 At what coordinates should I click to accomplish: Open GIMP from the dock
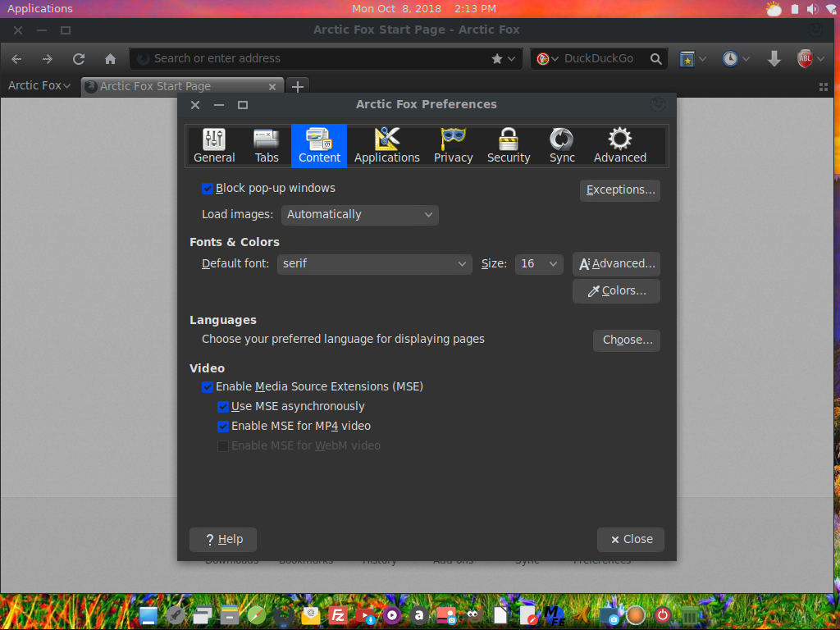[473, 615]
